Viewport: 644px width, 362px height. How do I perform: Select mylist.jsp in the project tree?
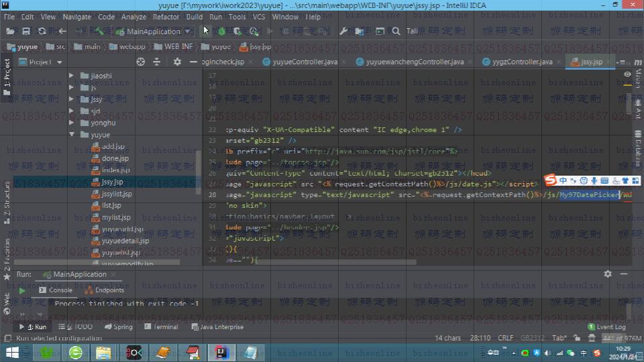(116, 217)
